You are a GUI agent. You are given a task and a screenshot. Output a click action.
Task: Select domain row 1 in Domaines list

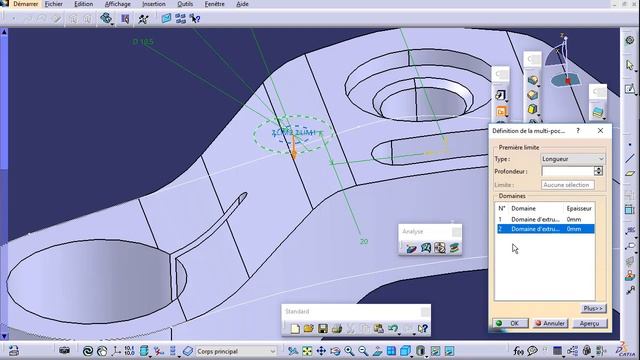[545, 219]
